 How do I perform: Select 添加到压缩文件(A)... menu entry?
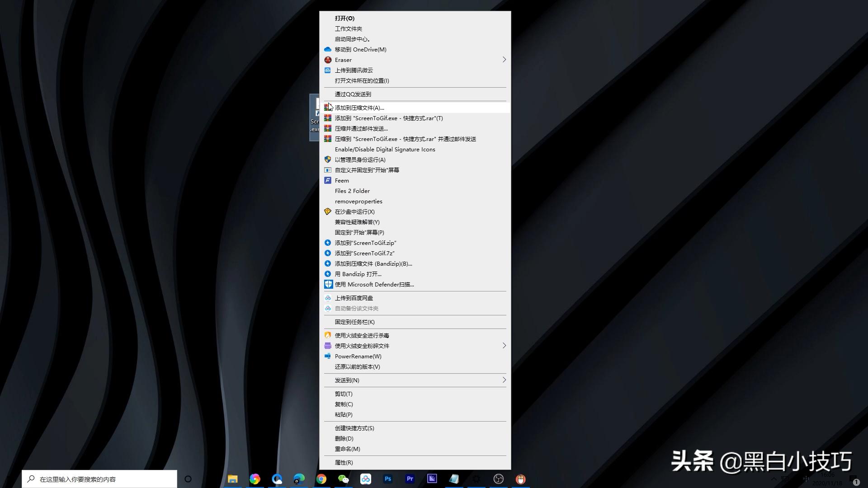(x=359, y=108)
